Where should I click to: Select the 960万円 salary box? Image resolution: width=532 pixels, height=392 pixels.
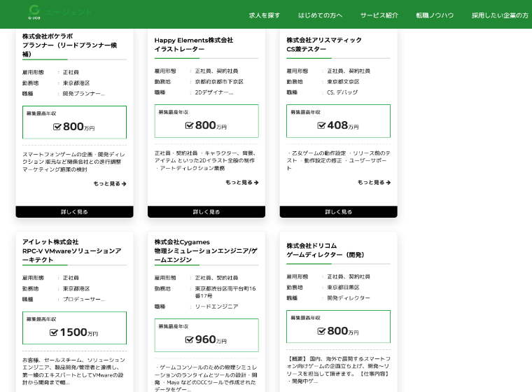click(x=206, y=335)
